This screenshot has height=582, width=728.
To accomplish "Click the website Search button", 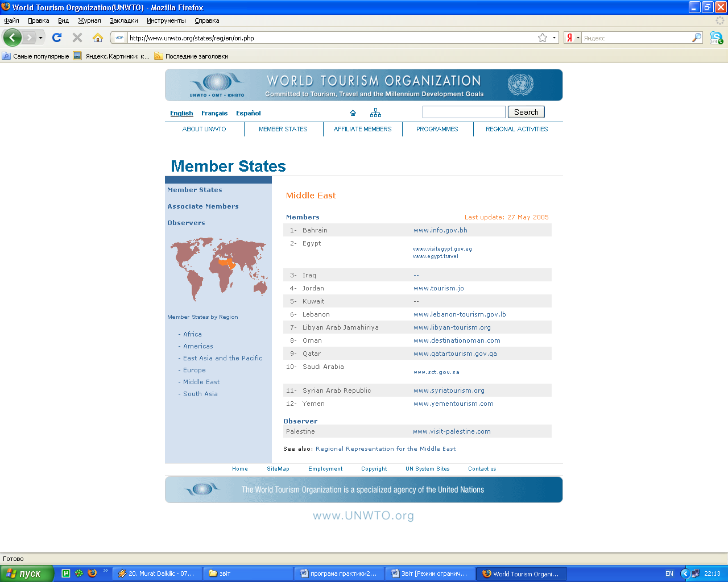I will [x=526, y=112].
